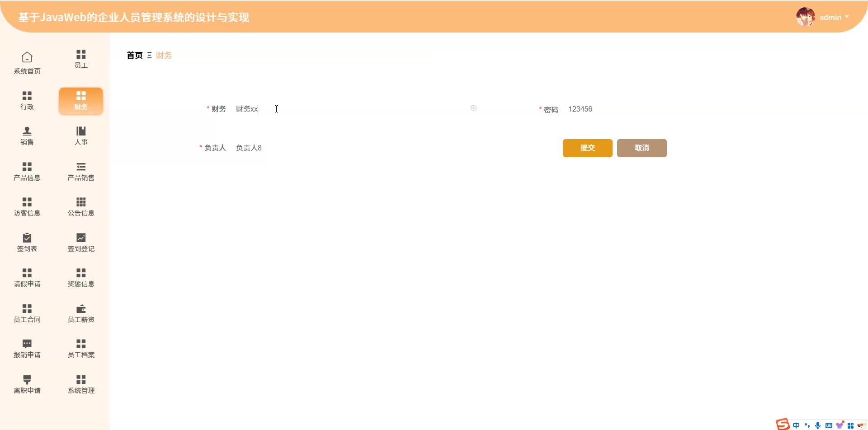
Task: Select the highlighted 财务 sidebar item
Action: pyautogui.click(x=81, y=101)
